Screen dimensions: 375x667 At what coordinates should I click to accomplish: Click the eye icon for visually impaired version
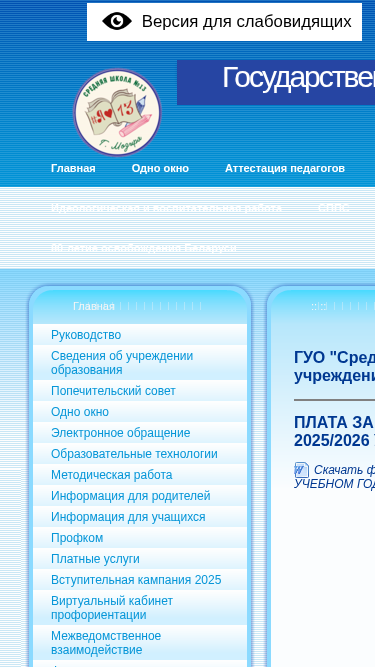pyautogui.click(x=117, y=21)
